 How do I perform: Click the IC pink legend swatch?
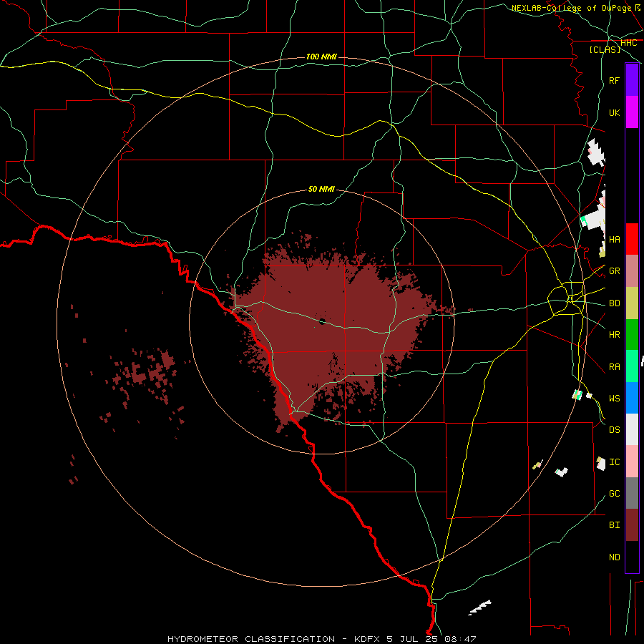coord(632,462)
